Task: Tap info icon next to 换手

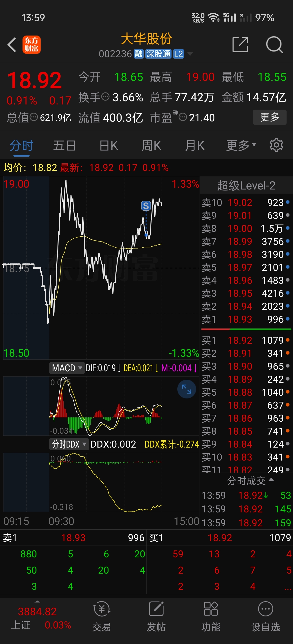Action: click(x=105, y=96)
